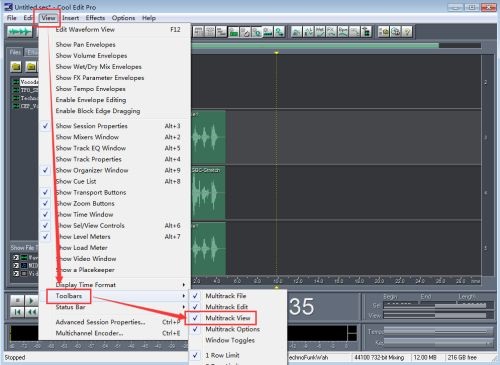This screenshot has height=365, width=500.
Task: Click the first icon of the middle toolbar group
Action: click(x=296, y=32)
